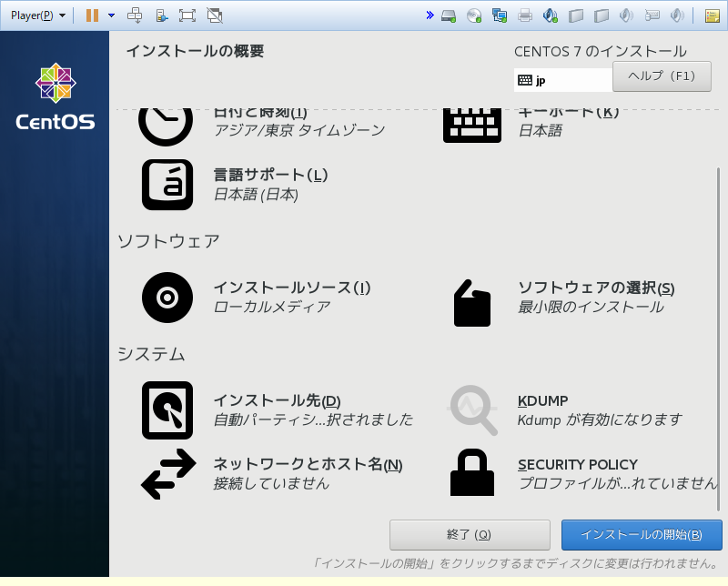This screenshot has height=586, width=728.
Task: Quit installer with 終了(Q) button
Action: point(470,535)
